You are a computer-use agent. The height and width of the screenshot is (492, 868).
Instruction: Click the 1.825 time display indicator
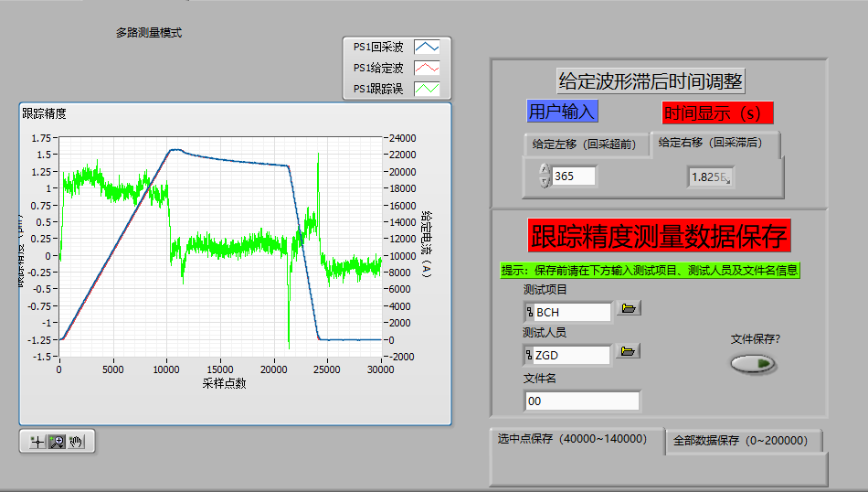(x=710, y=176)
